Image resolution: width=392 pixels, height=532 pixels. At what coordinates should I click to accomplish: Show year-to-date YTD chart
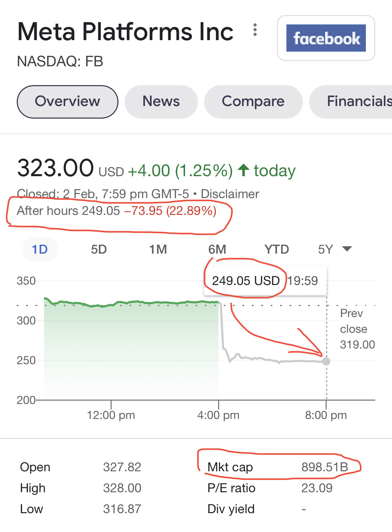pyautogui.click(x=276, y=249)
